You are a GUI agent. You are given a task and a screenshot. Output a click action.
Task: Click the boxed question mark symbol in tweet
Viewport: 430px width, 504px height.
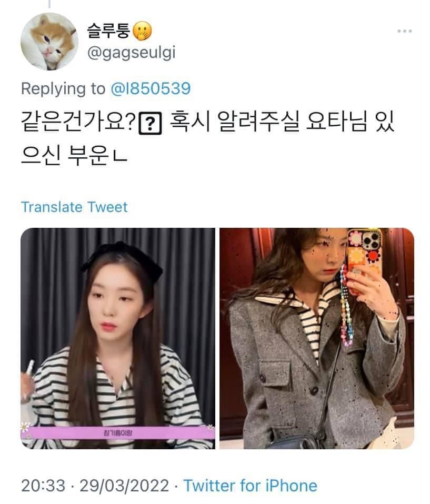point(150,124)
